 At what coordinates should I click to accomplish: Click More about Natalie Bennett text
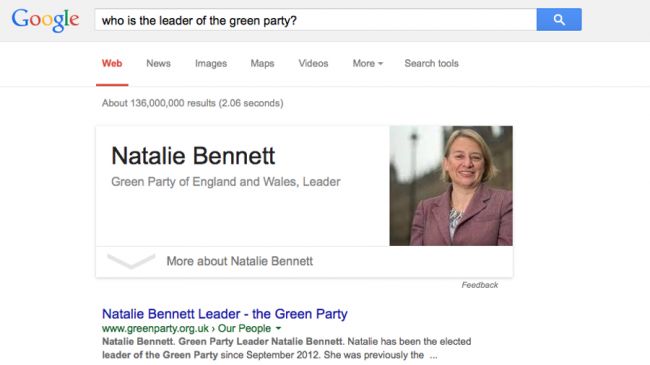(240, 261)
